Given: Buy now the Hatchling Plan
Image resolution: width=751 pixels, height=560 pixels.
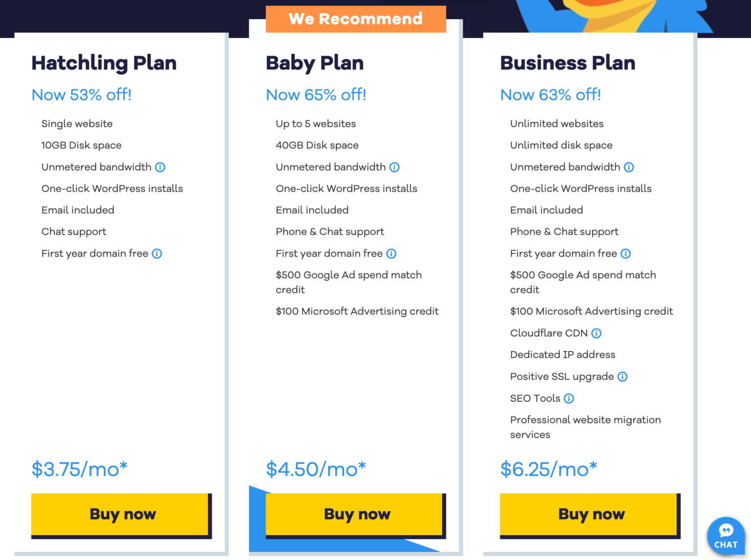Looking at the screenshot, I should (121, 515).
